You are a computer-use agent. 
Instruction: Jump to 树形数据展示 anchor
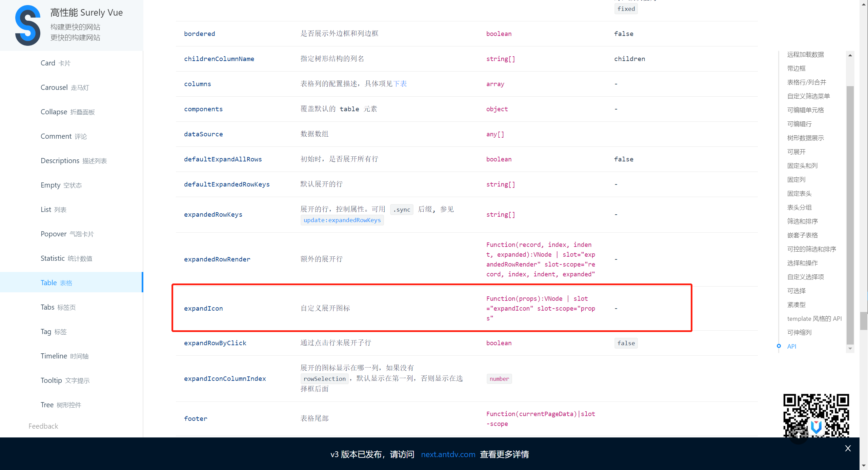pos(805,138)
